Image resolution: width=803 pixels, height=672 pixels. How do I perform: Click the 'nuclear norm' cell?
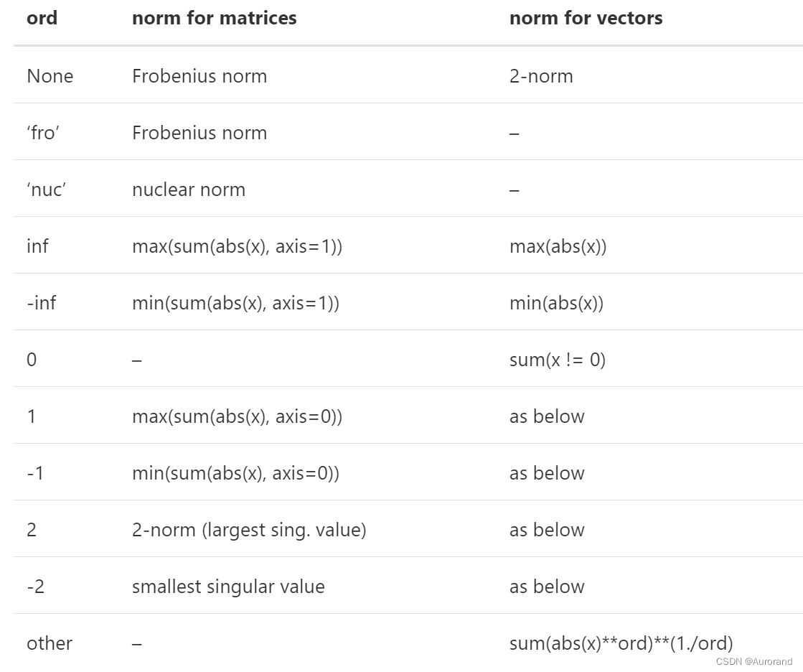tap(189, 190)
